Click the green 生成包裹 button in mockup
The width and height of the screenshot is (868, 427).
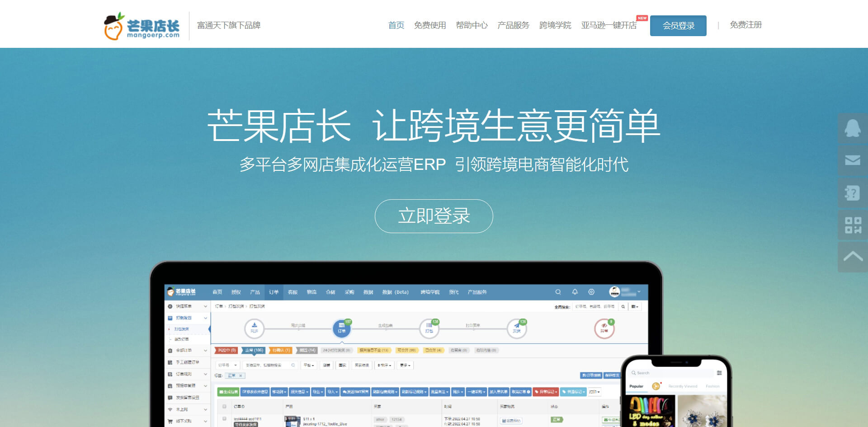(x=228, y=392)
